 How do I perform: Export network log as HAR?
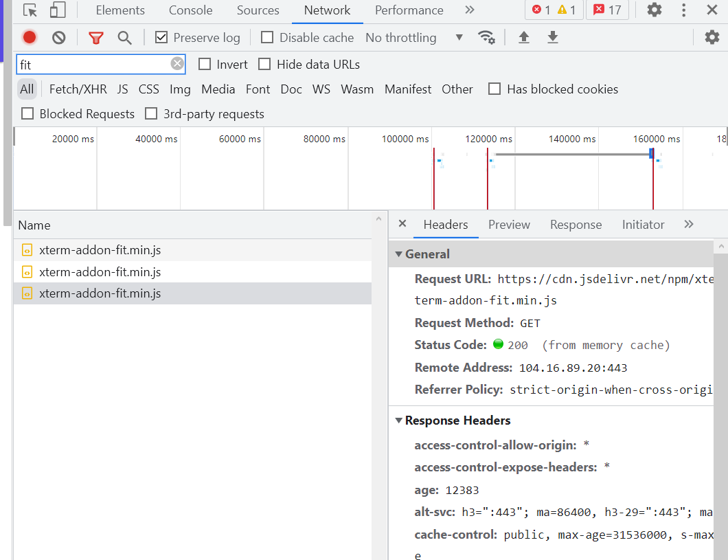[x=552, y=37]
